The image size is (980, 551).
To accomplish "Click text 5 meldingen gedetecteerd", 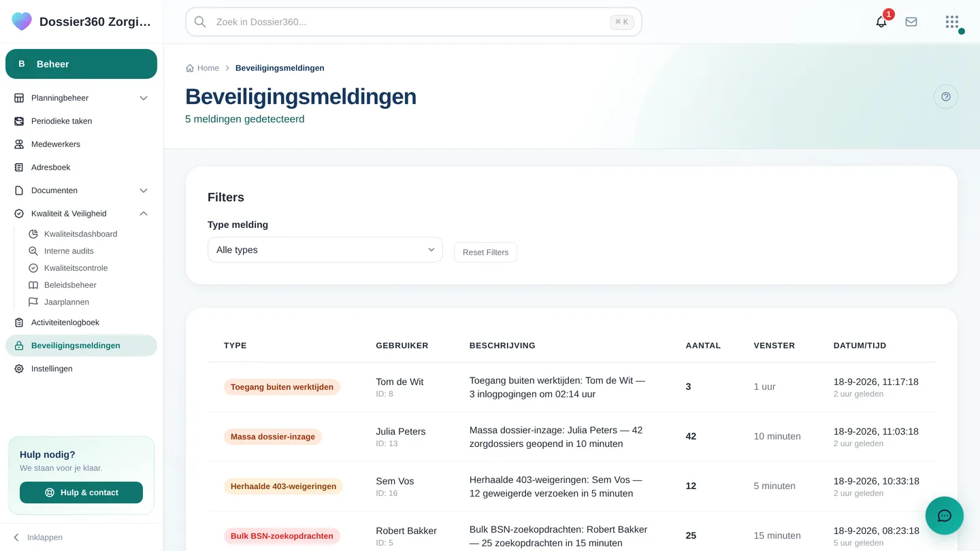I will tap(245, 119).
